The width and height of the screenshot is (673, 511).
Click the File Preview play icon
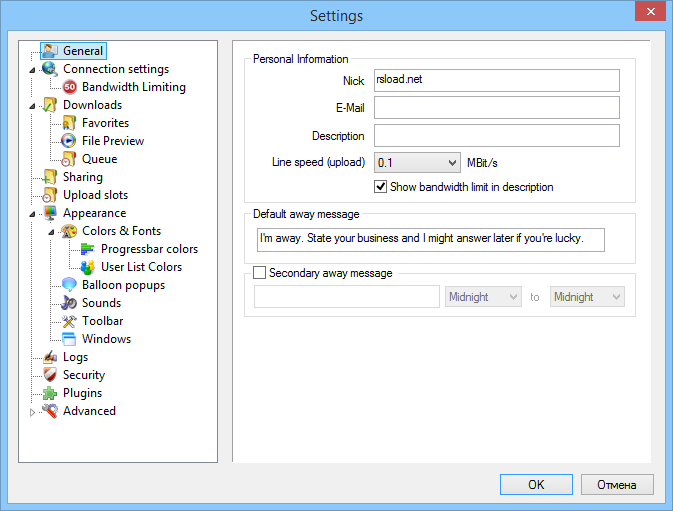click(x=70, y=141)
